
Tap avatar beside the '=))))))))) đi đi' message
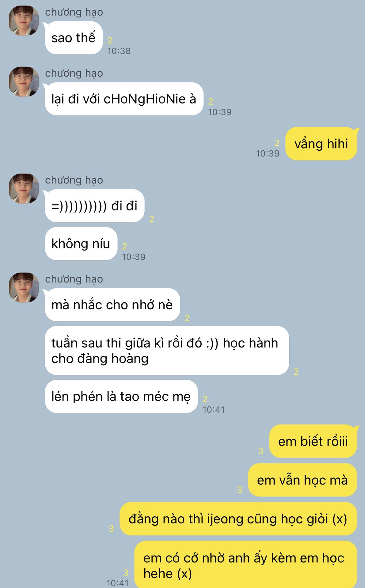pyautogui.click(x=24, y=189)
